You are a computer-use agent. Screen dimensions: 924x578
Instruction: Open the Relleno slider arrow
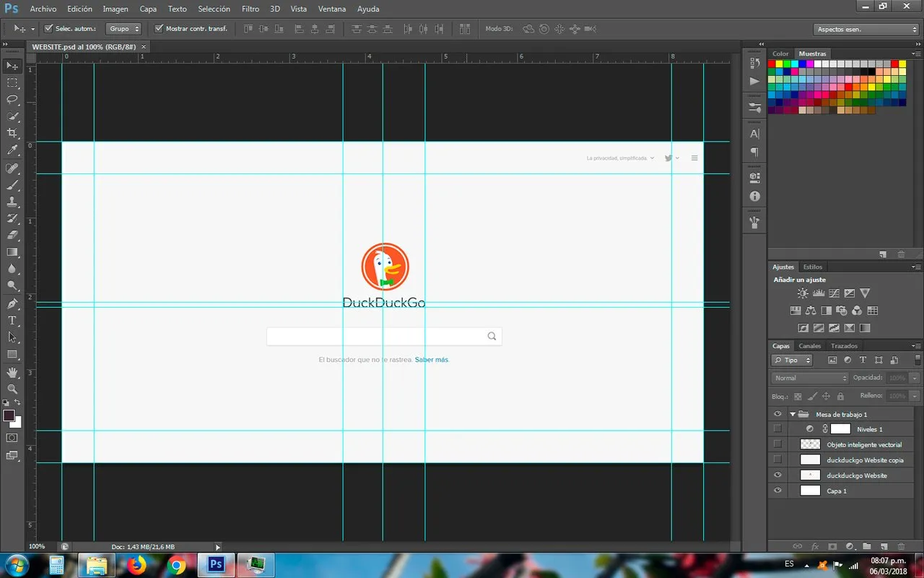pyautogui.click(x=915, y=396)
